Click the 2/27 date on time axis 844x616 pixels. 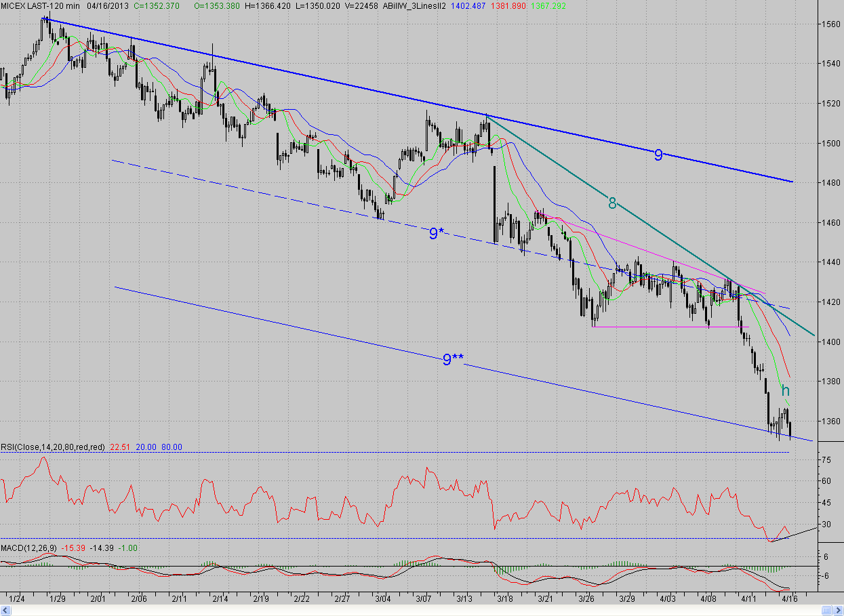point(342,599)
